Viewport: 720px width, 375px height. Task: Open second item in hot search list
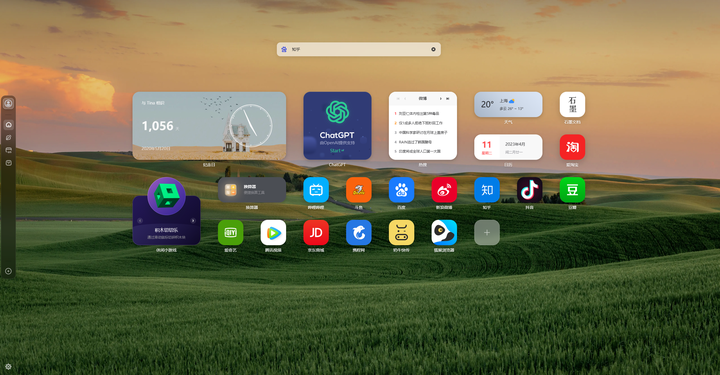pyautogui.click(x=418, y=123)
